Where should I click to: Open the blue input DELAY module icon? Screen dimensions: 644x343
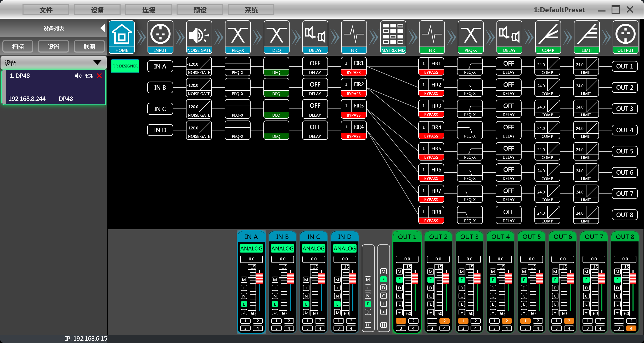click(x=315, y=37)
